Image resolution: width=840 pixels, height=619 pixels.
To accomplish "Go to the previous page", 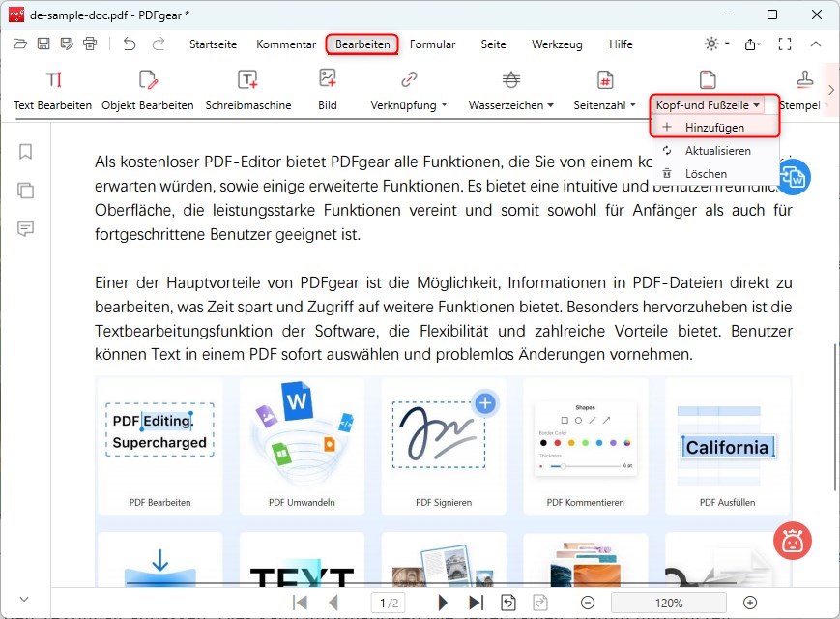I will tap(333, 603).
